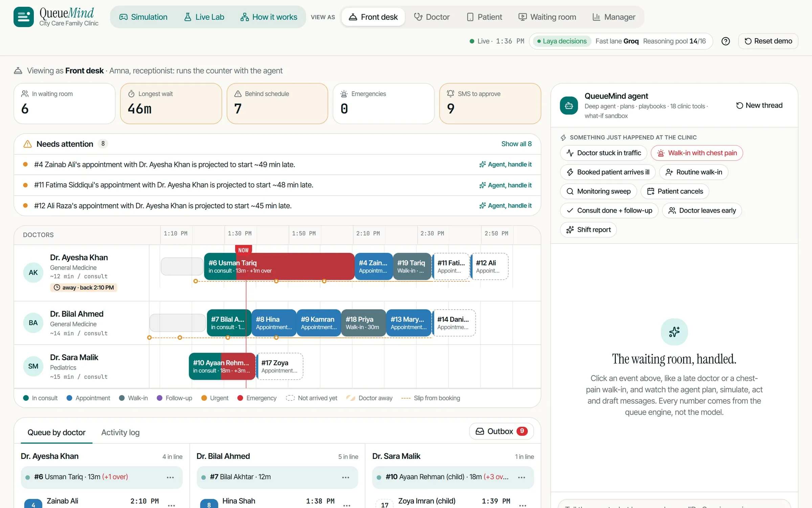The height and width of the screenshot is (508, 812).
Task: Let agent handle Fatima Siddiqui's late appointment
Action: tap(505, 185)
